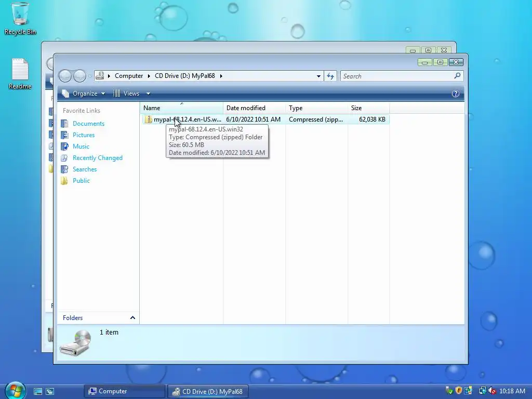Click the drive icon in address bar
Screen dimensions: 532x399
click(100, 76)
